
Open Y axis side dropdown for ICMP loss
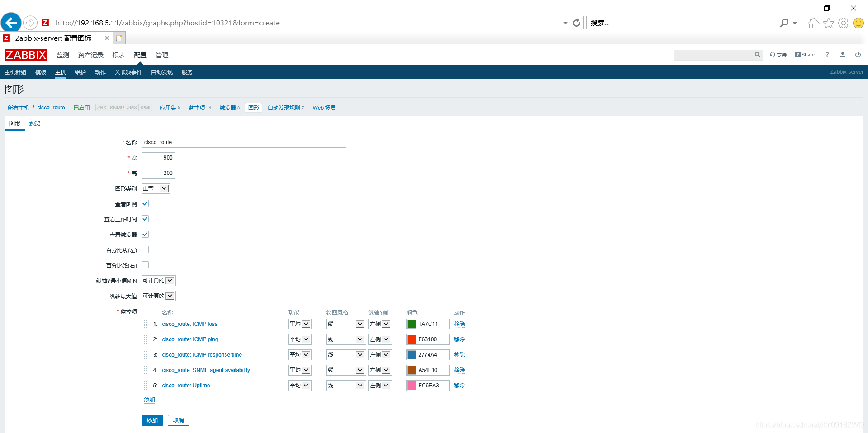380,324
